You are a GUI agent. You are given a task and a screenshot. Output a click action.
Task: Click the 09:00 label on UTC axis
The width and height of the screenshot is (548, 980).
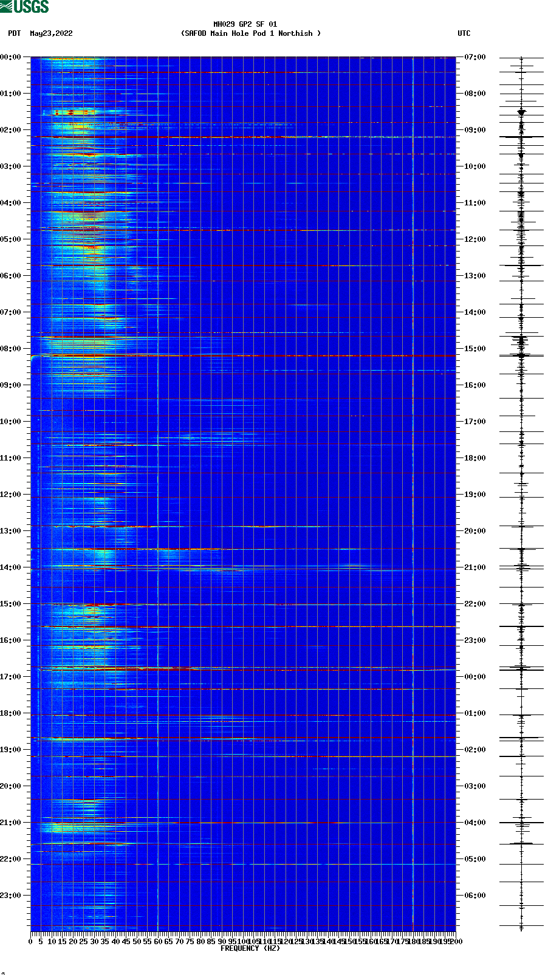475,130
